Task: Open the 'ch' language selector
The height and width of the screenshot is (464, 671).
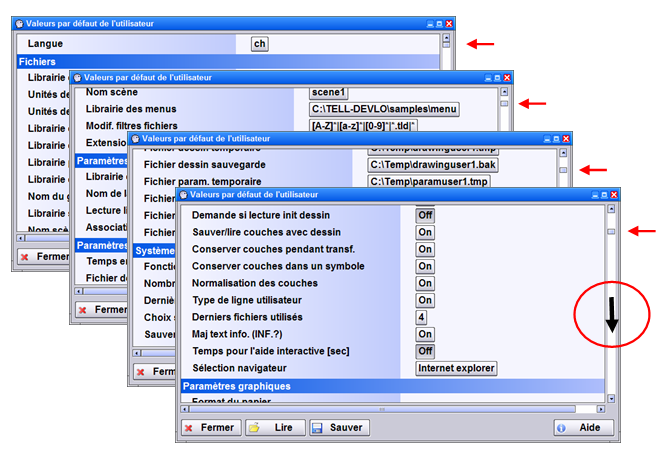Action: (x=259, y=44)
